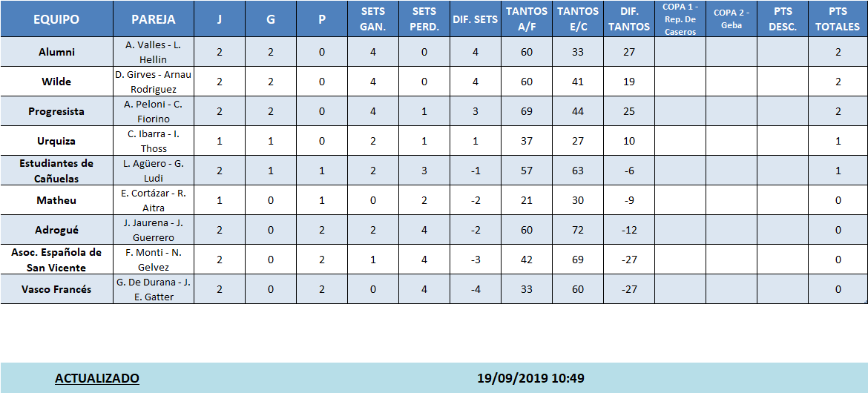Click the SETS GAN. header cell
The height and width of the screenshot is (393, 868).
372,19
